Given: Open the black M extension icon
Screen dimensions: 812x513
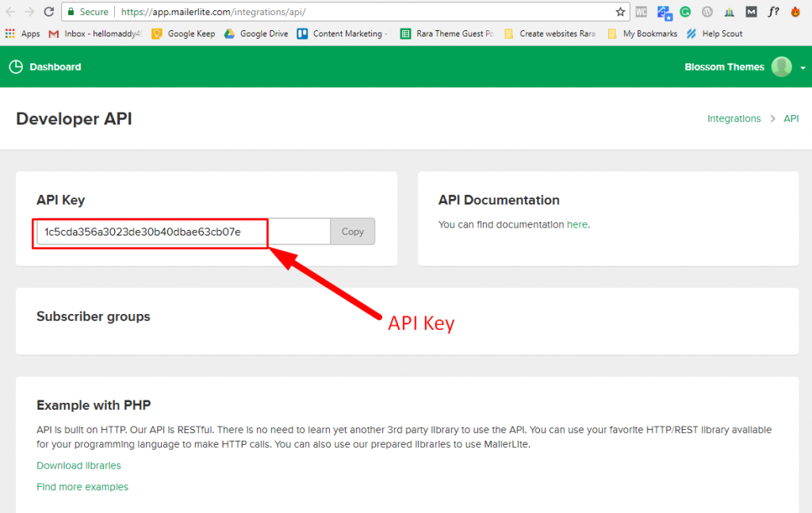Looking at the screenshot, I should [x=751, y=11].
